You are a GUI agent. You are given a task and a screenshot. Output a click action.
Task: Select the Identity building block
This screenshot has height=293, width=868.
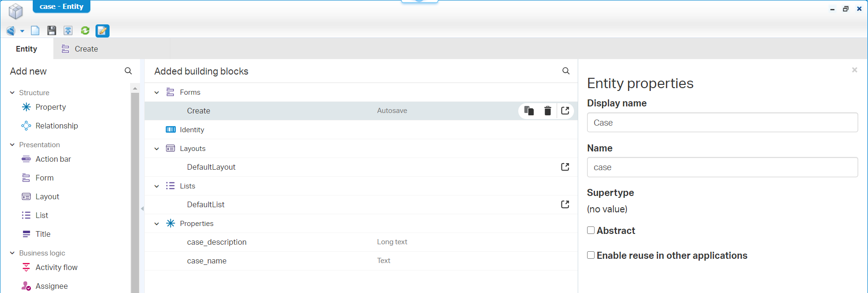tap(361, 129)
